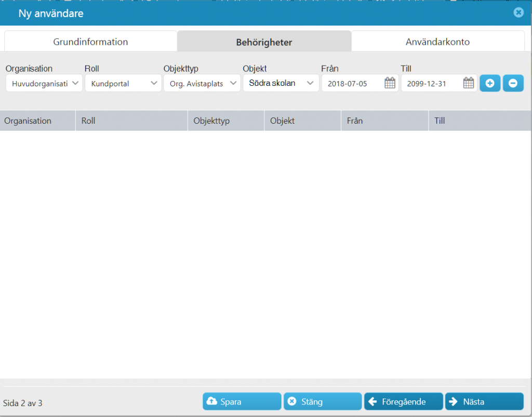Image resolution: width=532 pixels, height=417 pixels.
Task: Proceed with the Nästa button
Action: tap(484, 401)
